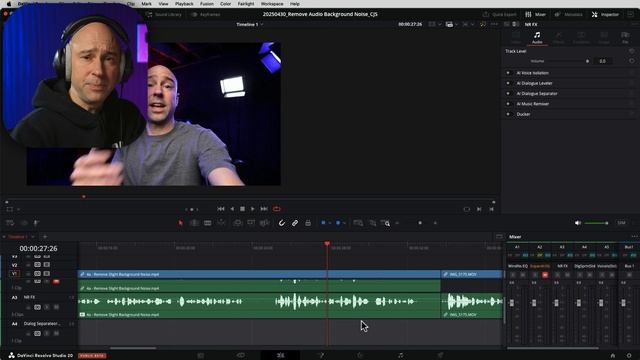This screenshot has width=640, height=360.
Task: Click the Overwrite Clip icon
Action: pyautogui.click(x=251, y=223)
